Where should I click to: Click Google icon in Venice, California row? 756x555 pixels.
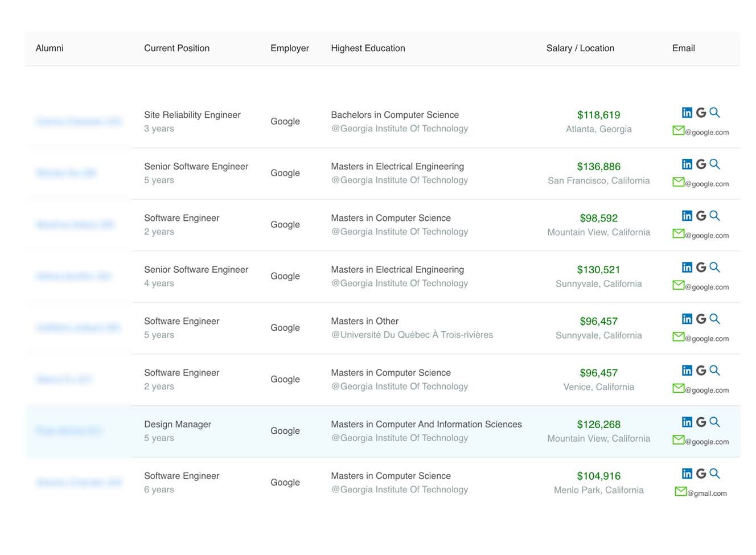pos(701,371)
